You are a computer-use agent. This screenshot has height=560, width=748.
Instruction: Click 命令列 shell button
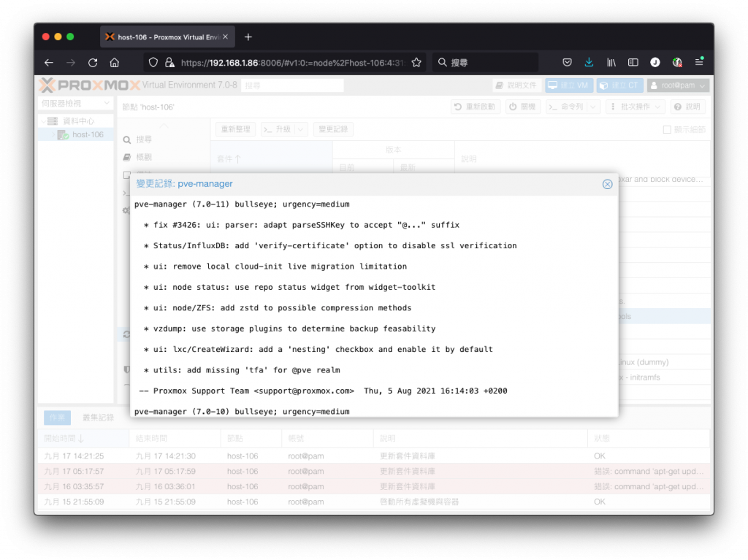tap(566, 107)
